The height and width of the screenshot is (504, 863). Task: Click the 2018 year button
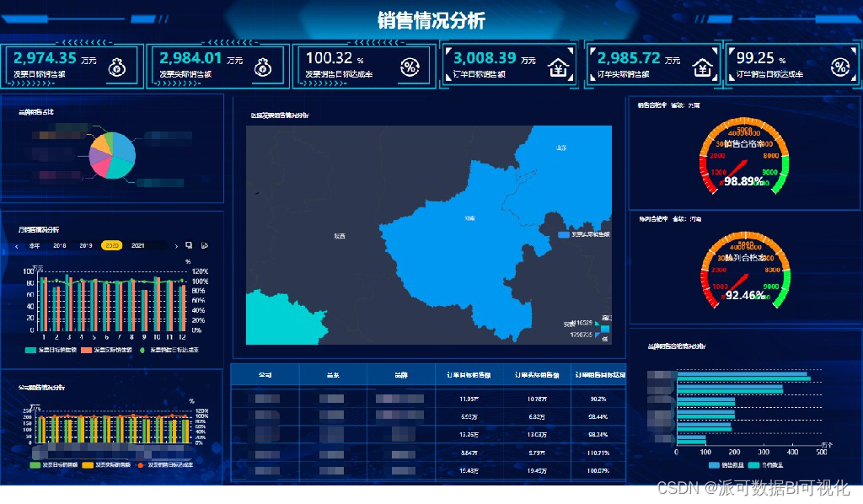60,246
